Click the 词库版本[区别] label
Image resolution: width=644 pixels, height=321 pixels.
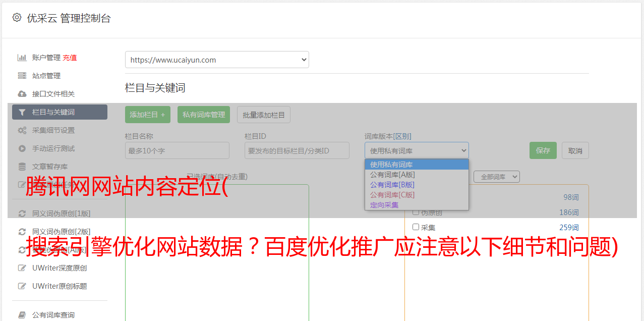click(388, 136)
